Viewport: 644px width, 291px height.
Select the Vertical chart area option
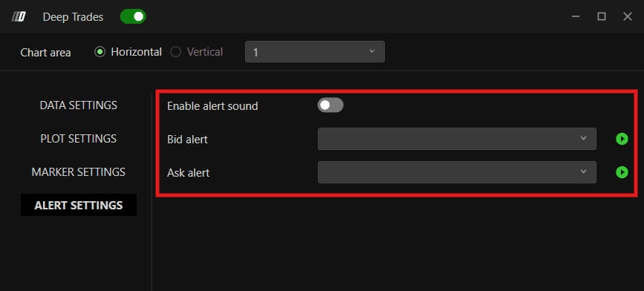197,52
